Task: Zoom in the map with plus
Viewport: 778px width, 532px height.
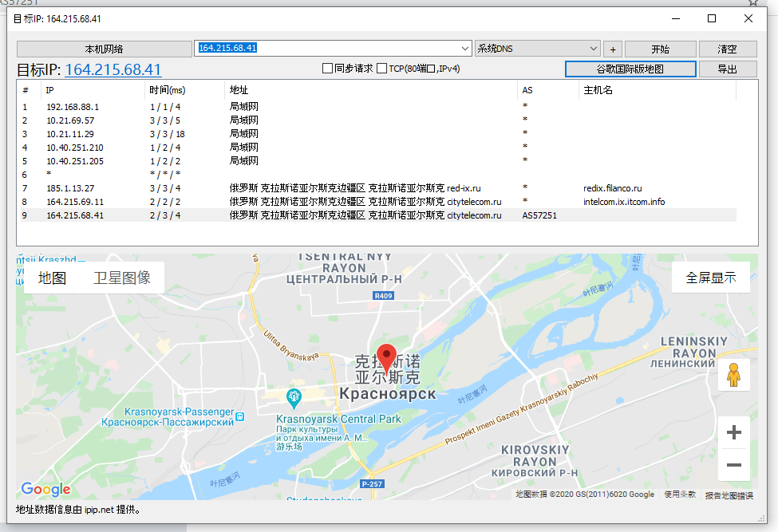Action: 734,432
